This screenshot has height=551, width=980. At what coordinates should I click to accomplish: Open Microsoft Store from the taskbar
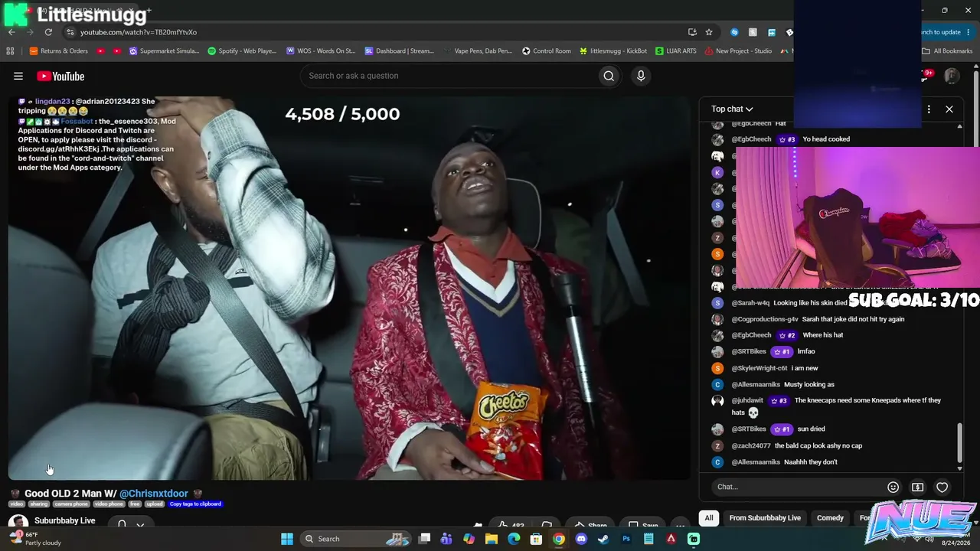(x=537, y=539)
